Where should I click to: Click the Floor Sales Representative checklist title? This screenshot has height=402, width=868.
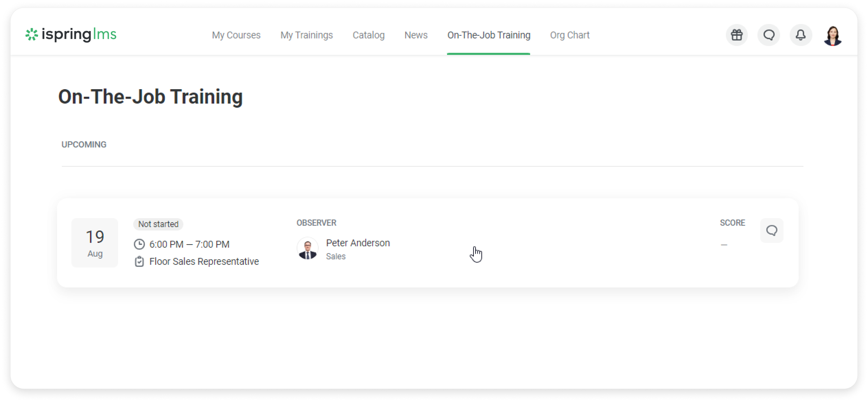[204, 261]
